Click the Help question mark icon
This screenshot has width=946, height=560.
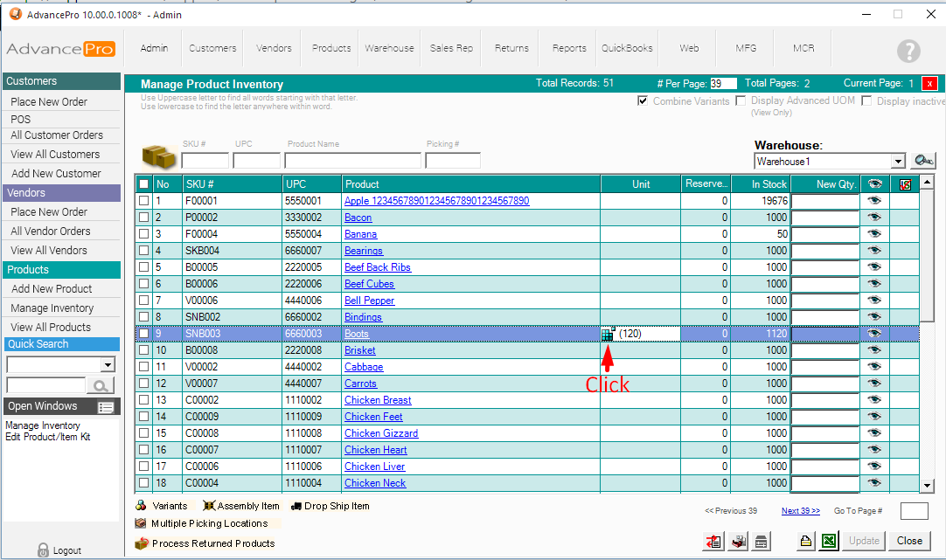909,51
